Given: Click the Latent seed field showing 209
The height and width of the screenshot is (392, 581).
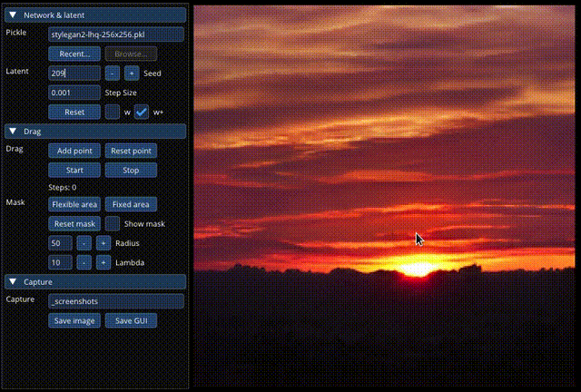Looking at the screenshot, I should 74,73.
